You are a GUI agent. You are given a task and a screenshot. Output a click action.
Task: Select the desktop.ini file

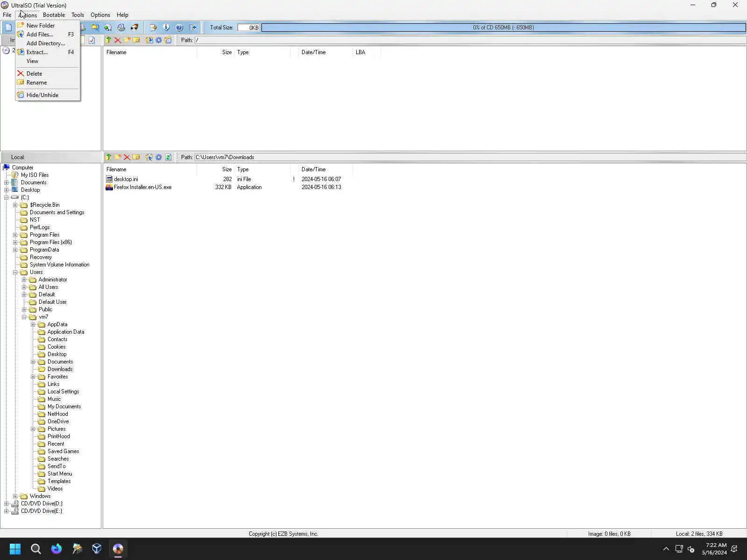pos(126,179)
